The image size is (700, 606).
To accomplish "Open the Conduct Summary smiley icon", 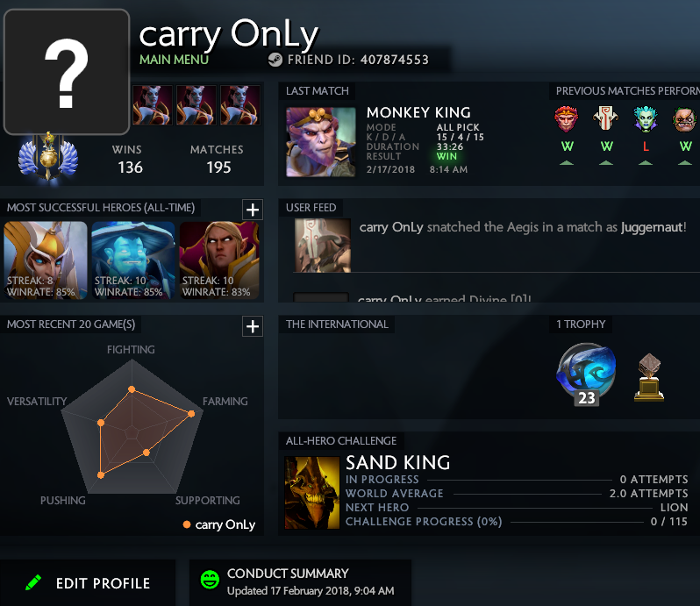I will pos(210,580).
